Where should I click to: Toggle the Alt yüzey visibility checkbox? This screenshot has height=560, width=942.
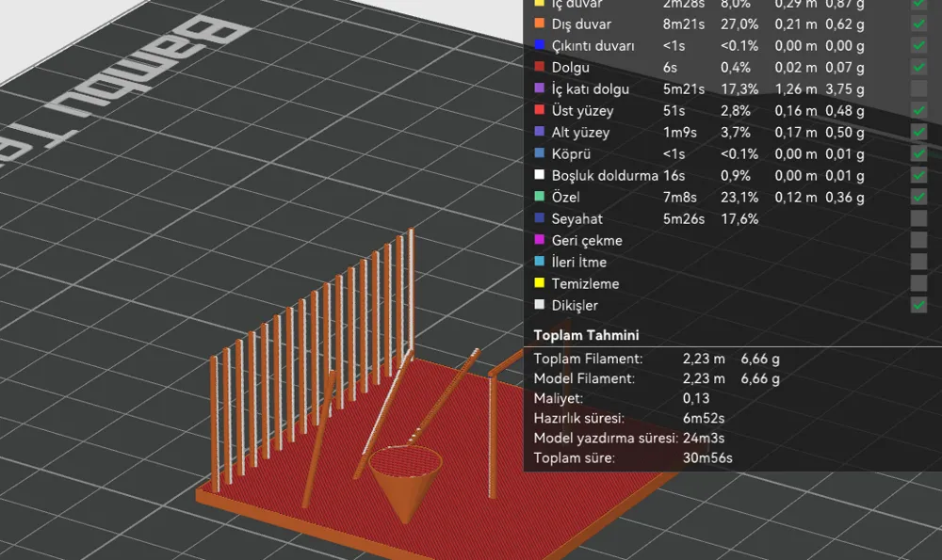[x=918, y=132]
